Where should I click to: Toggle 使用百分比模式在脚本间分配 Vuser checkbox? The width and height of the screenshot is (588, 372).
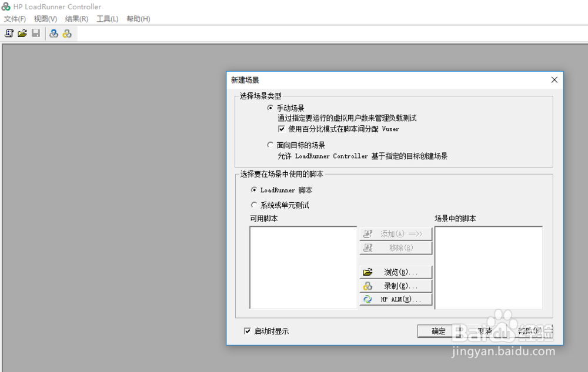point(282,129)
